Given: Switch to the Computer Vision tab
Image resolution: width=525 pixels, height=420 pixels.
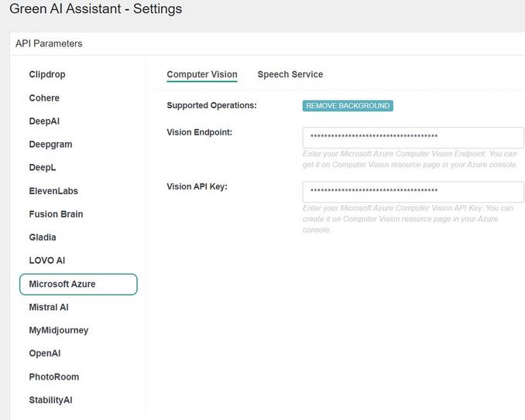Looking at the screenshot, I should pyautogui.click(x=202, y=74).
